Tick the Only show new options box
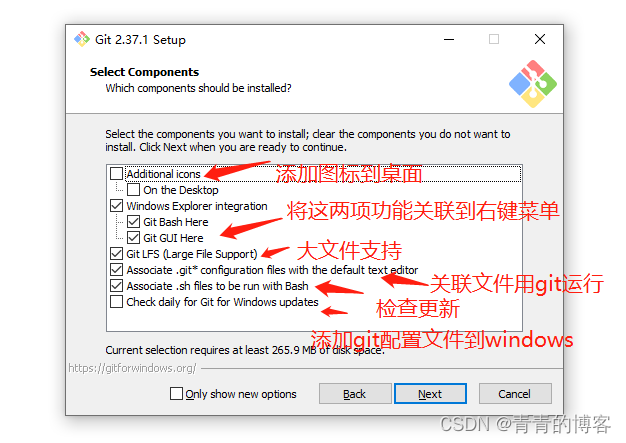 click(176, 394)
